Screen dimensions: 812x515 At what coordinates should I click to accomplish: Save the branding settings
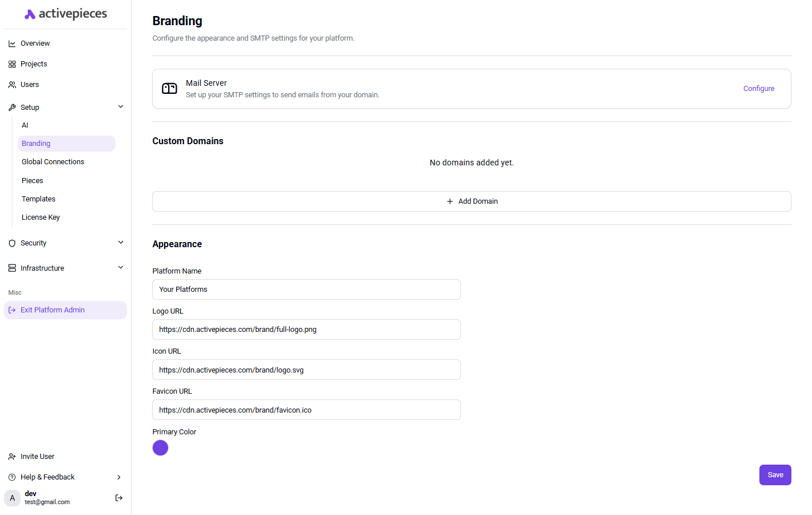(775, 475)
